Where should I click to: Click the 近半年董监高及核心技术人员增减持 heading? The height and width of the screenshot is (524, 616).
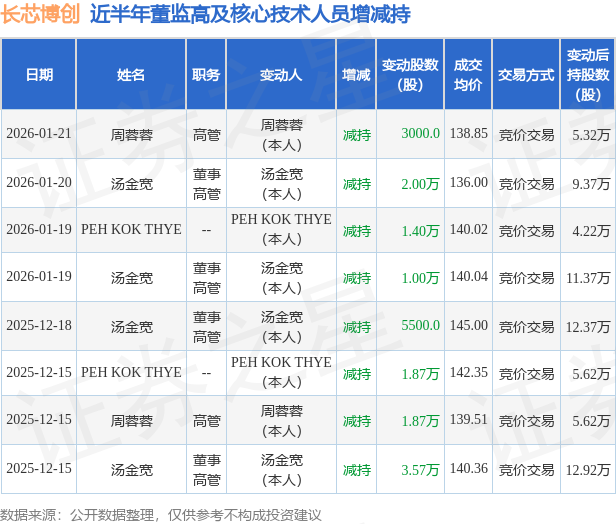pyautogui.click(x=250, y=14)
